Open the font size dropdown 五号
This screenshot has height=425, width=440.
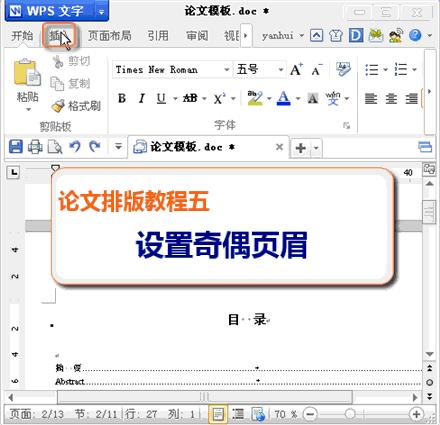[281, 70]
